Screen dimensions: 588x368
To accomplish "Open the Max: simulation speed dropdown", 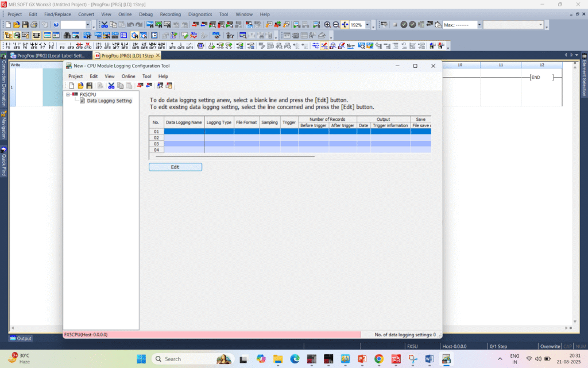I will click(x=479, y=25).
